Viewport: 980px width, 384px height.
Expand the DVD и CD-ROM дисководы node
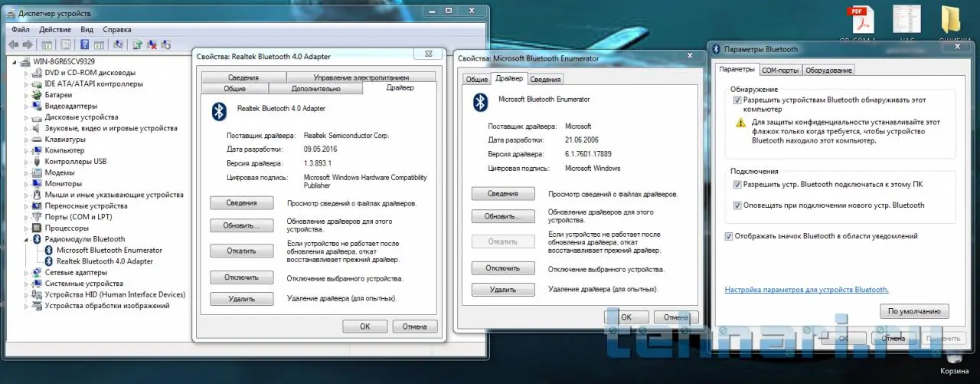(x=27, y=73)
